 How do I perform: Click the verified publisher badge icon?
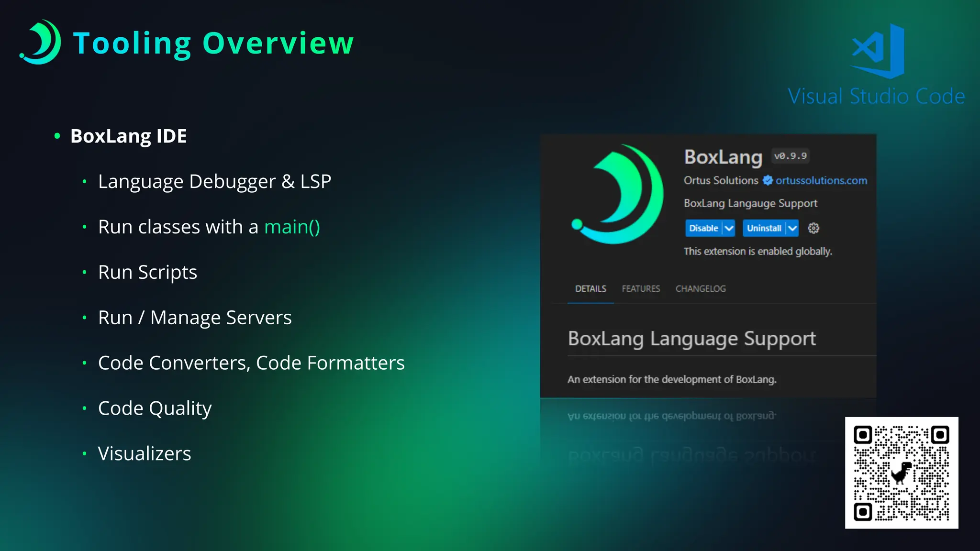coord(768,180)
